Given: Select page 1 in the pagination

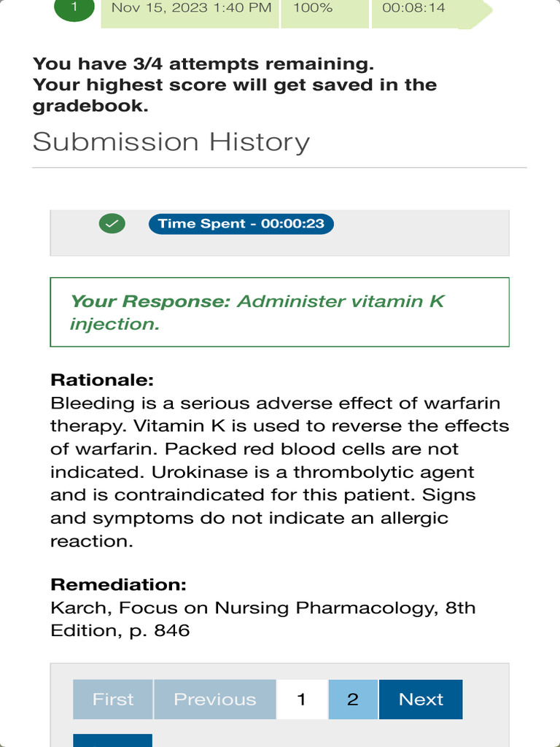Looking at the screenshot, I should click(x=301, y=700).
